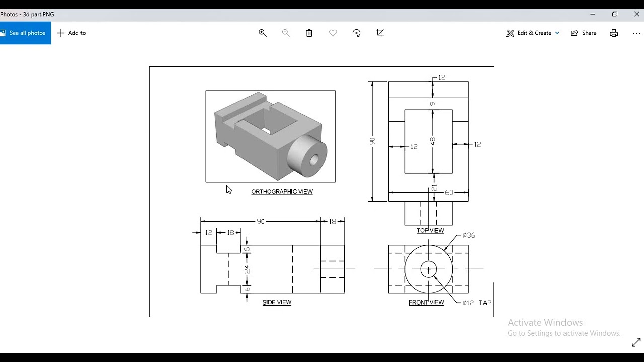Open the crop tool icon
The image size is (644, 362).
click(x=380, y=33)
